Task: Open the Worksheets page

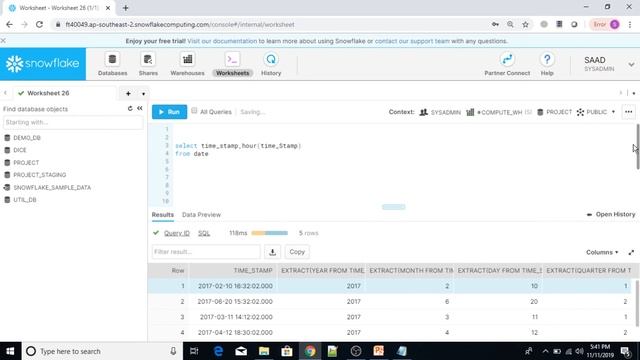Action: tap(232, 64)
